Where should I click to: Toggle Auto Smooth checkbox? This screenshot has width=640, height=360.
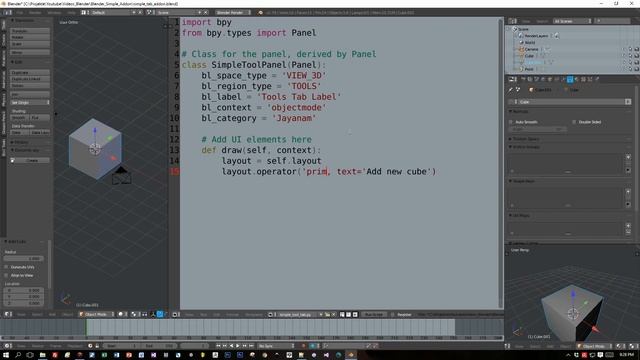pyautogui.click(x=511, y=122)
